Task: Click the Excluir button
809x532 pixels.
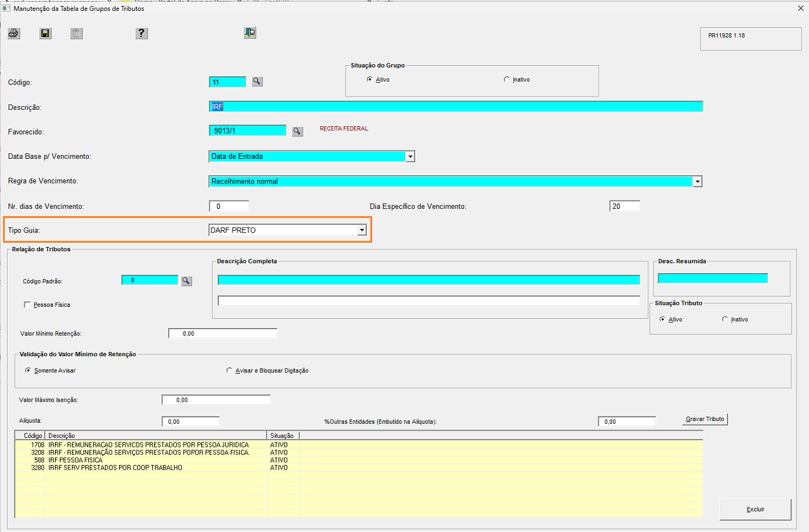Action: pos(755,510)
